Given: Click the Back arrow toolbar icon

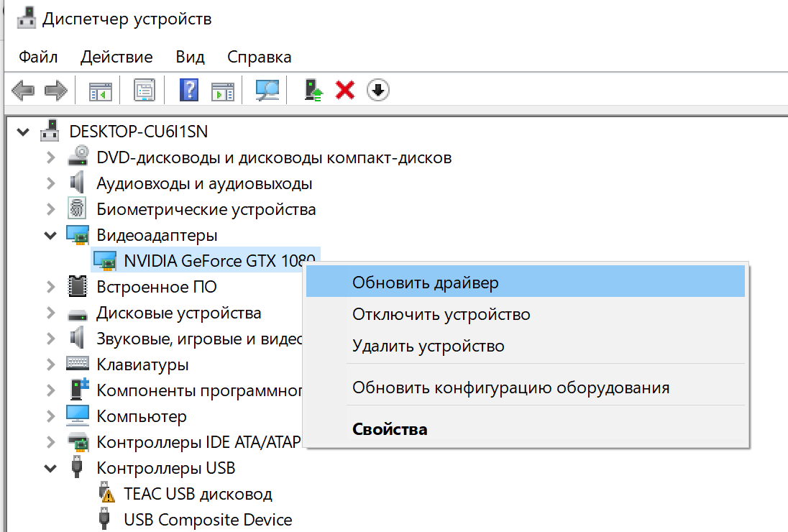Looking at the screenshot, I should pos(23,91).
